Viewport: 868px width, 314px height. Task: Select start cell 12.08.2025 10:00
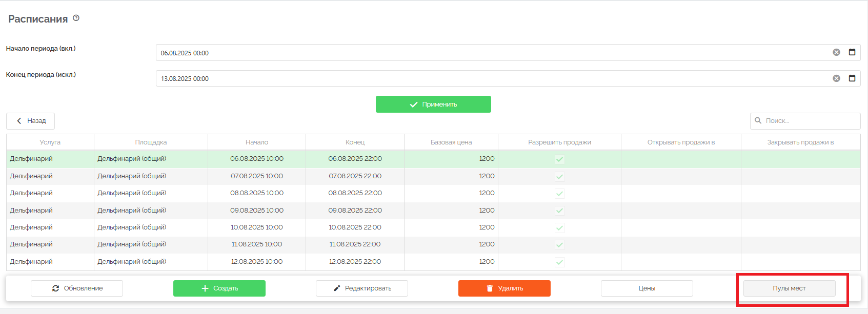click(257, 262)
